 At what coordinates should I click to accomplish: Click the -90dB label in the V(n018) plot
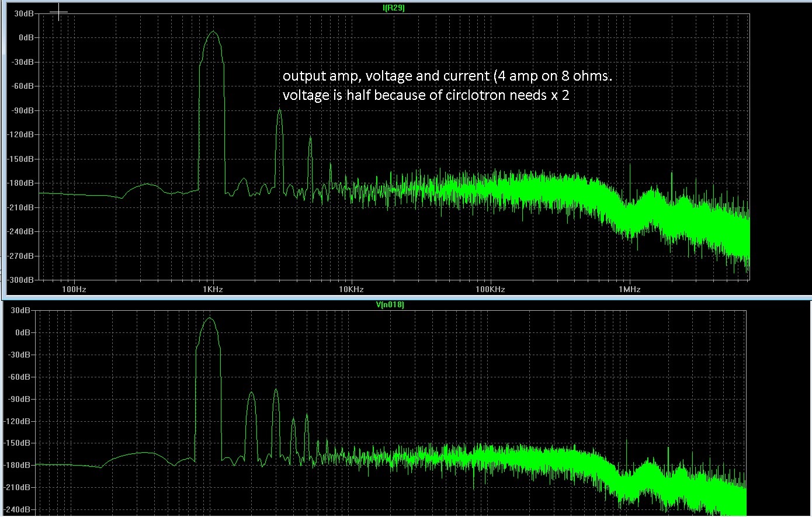[18, 399]
